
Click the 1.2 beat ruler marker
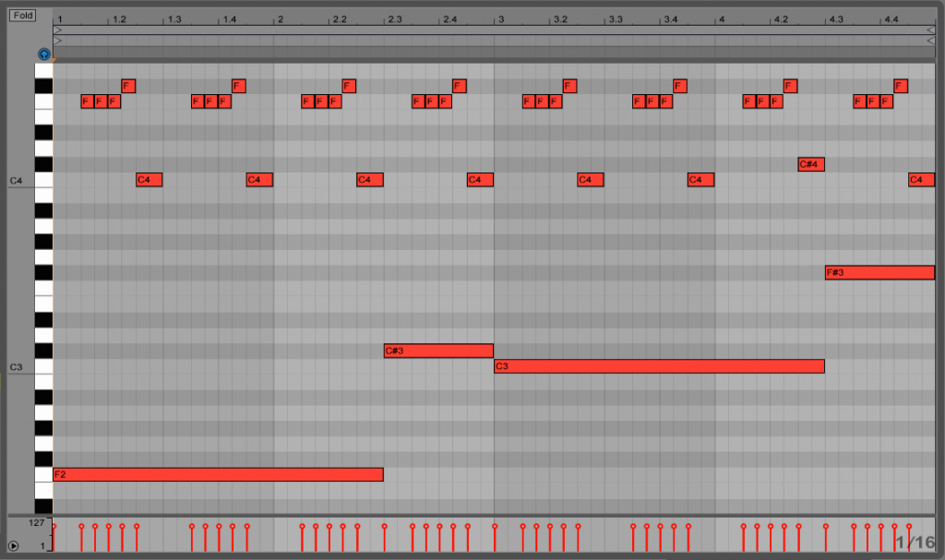tap(119, 19)
